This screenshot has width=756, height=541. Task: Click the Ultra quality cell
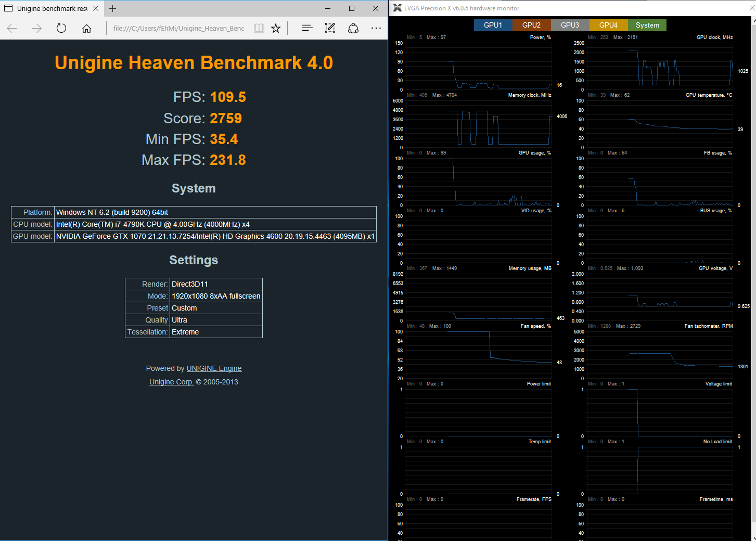216,320
